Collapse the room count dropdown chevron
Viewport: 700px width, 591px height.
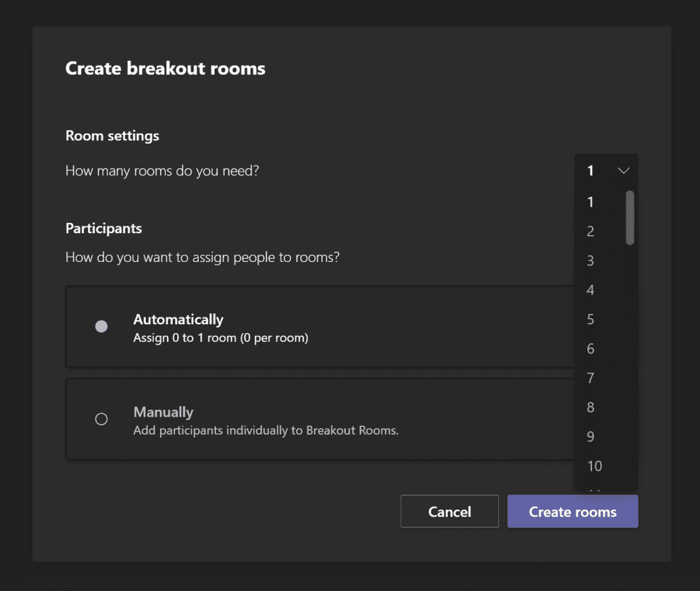(623, 171)
